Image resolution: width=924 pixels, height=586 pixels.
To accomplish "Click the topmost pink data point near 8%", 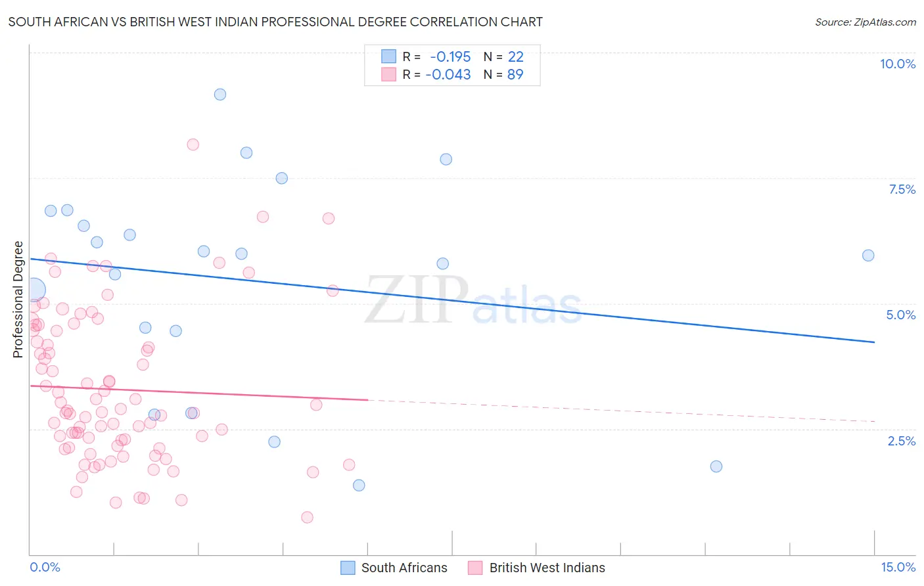I will [x=193, y=145].
